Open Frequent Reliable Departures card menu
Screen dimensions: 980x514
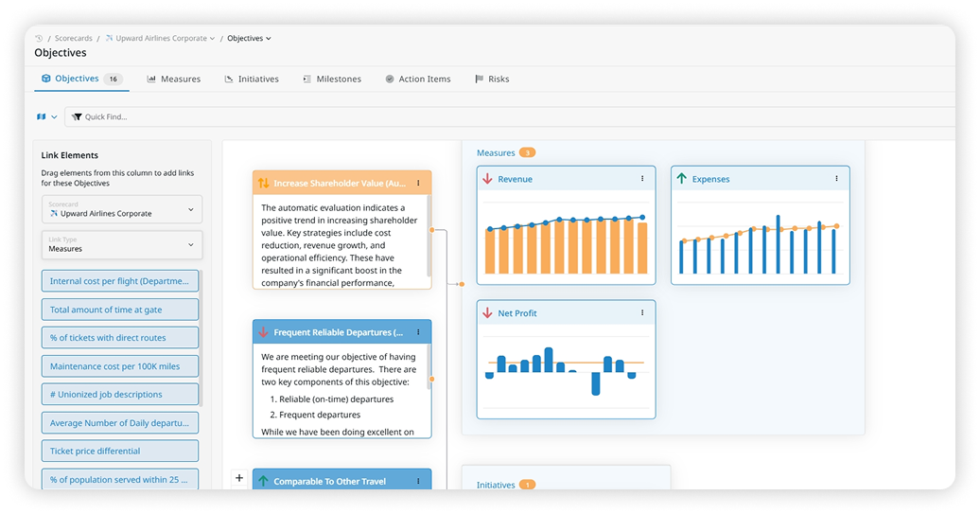tap(419, 332)
